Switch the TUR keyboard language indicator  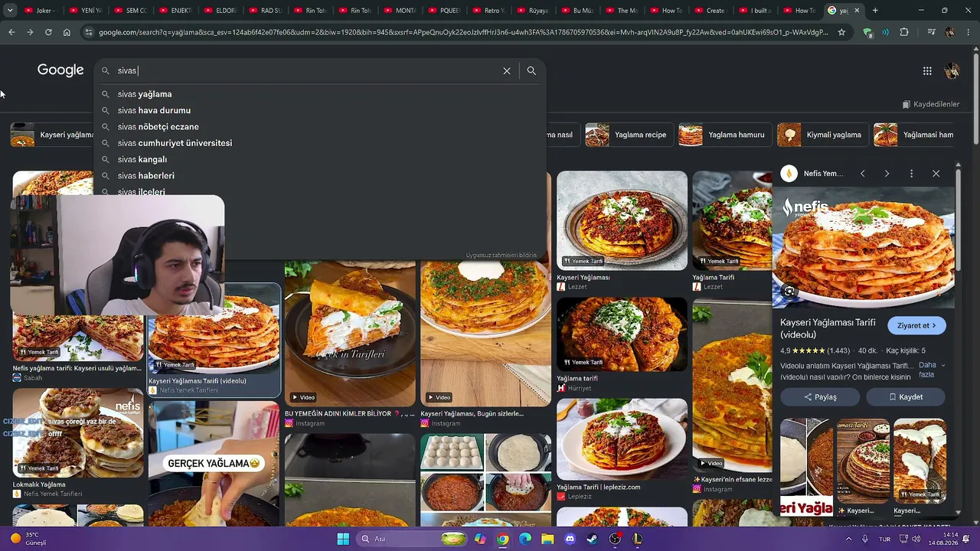point(884,539)
